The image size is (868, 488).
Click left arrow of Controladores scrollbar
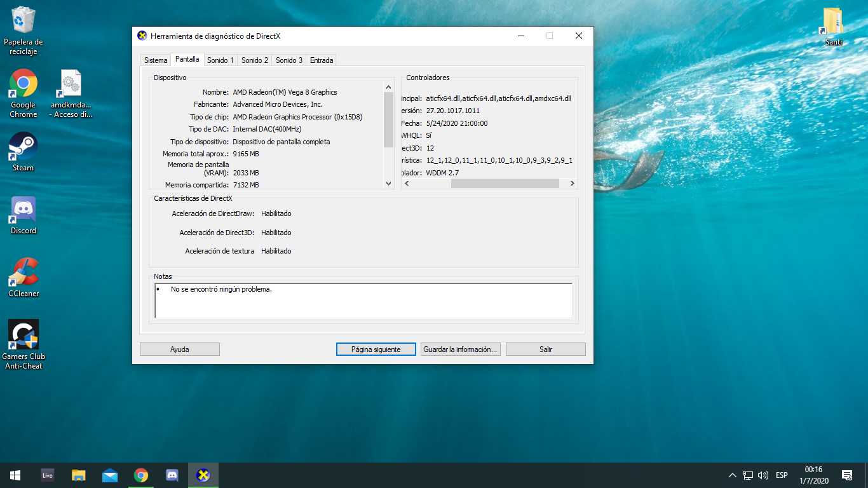click(x=407, y=184)
